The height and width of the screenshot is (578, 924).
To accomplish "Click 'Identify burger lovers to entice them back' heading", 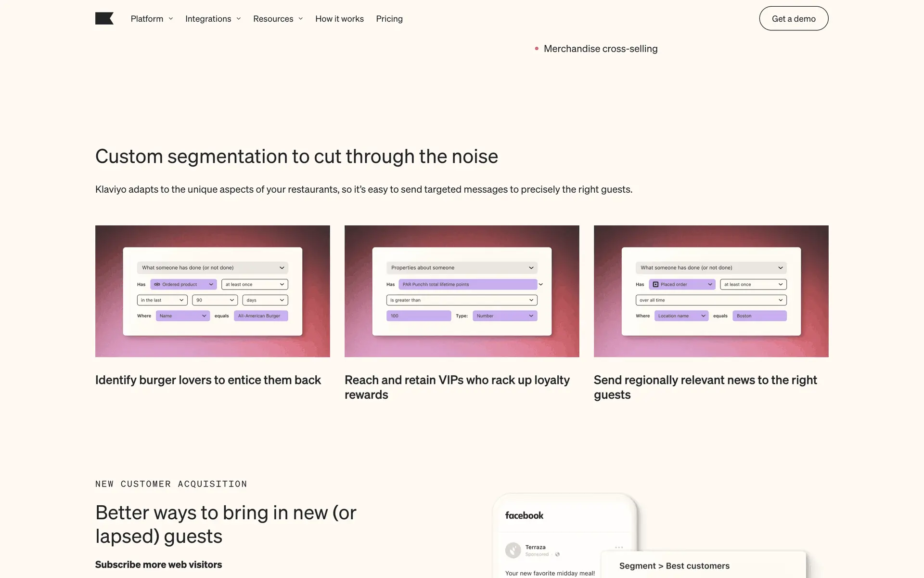I will coord(208,380).
